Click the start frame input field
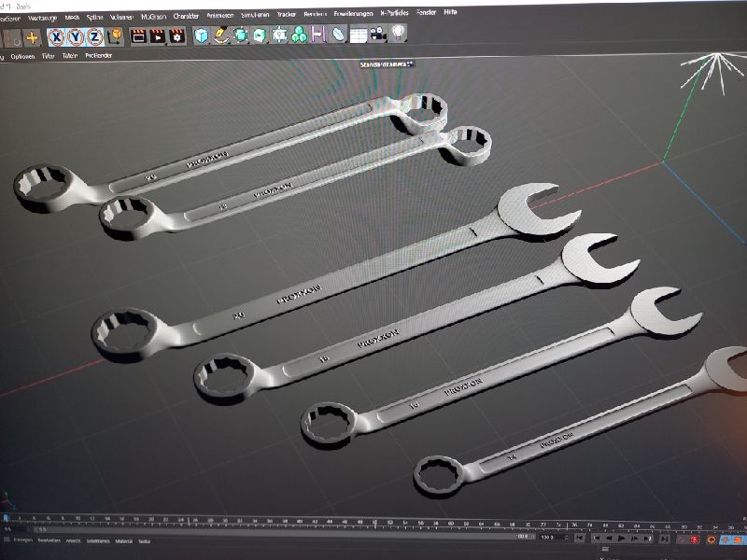Image resolution: width=747 pixels, height=560 pixels. coord(15,528)
